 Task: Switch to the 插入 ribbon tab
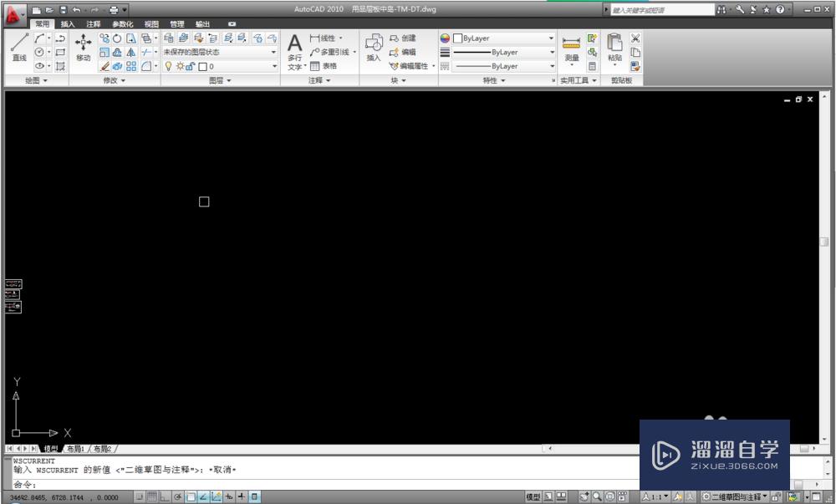66,23
